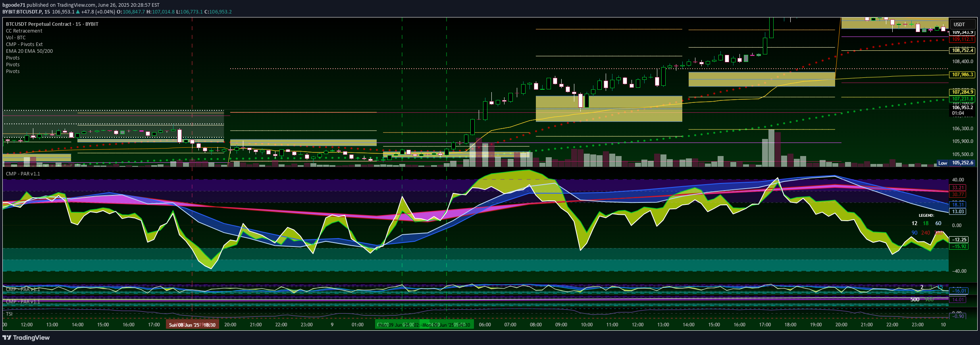980x345 pixels.
Task: Select the BYBIT:BTCUSDT.P, 15 symbol text
Action: click(26, 12)
